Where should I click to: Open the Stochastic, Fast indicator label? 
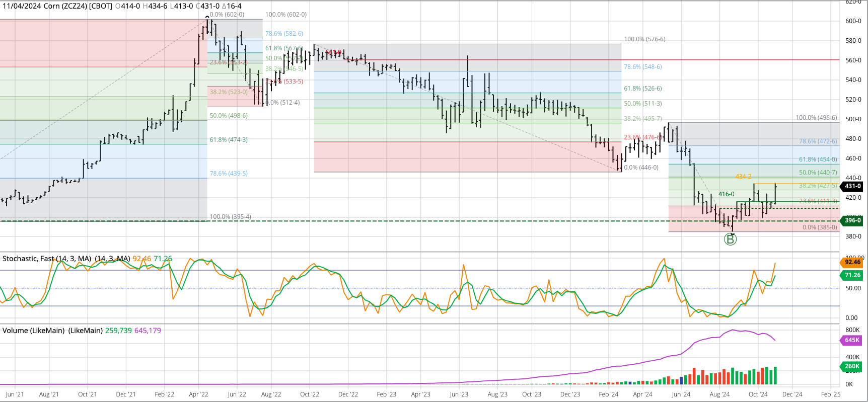[46, 259]
